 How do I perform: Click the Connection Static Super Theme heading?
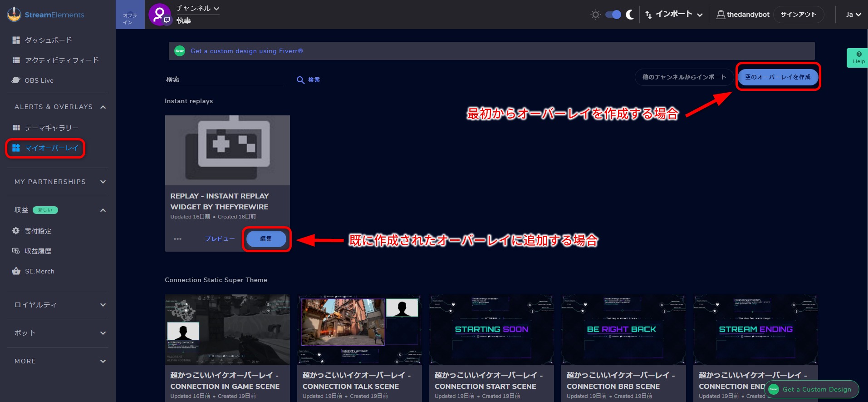tap(216, 280)
